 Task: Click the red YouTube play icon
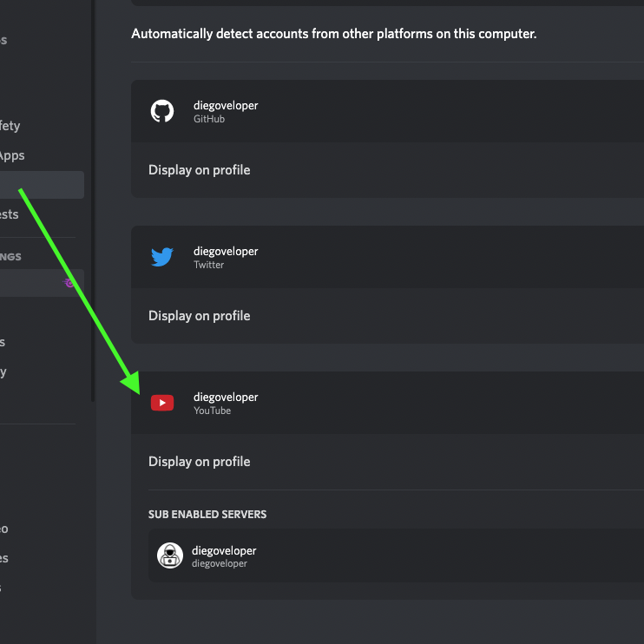pos(162,403)
